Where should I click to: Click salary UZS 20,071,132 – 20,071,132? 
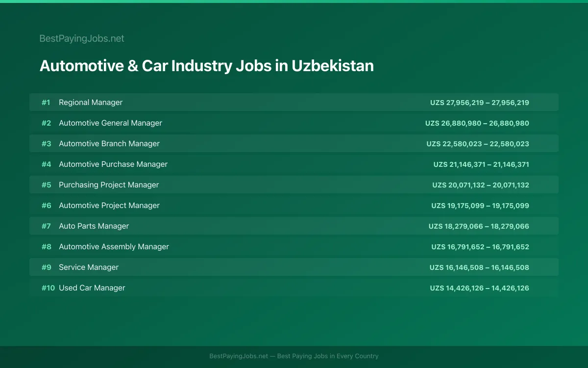481,185
